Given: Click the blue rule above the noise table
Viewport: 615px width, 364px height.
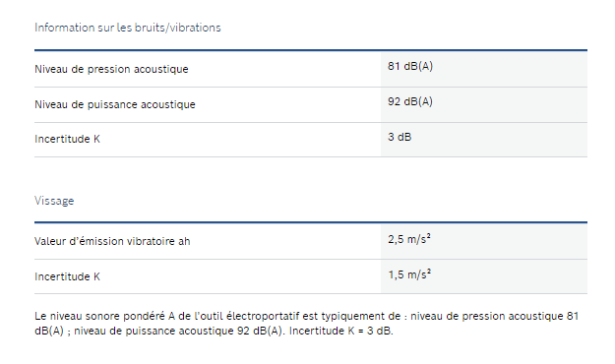Looking at the screenshot, I should [x=311, y=50].
